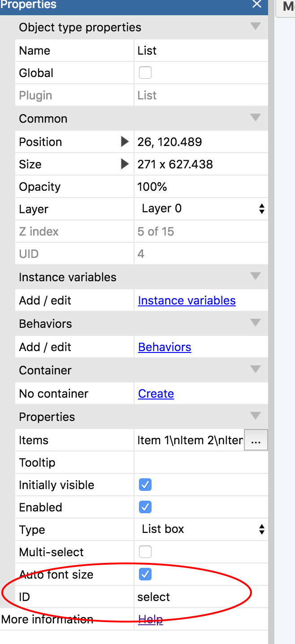The height and width of the screenshot is (644, 295).
Task: Turn on Multi-select
Action: 145,552
